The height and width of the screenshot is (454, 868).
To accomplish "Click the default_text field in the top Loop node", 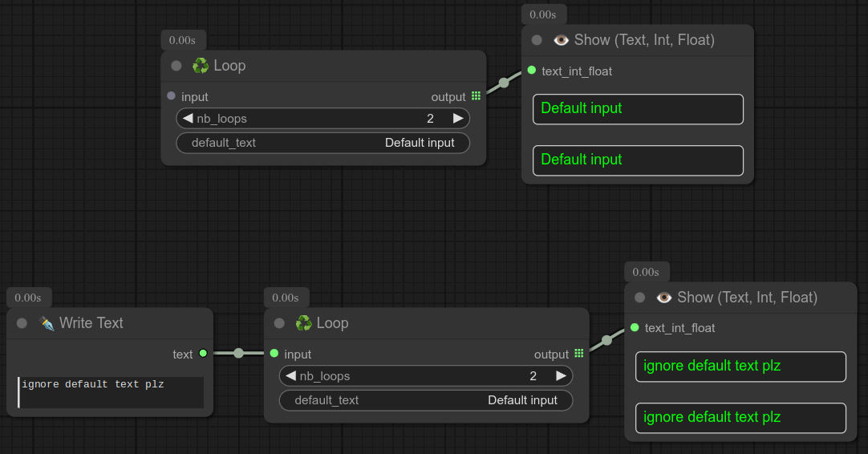I will pos(323,143).
